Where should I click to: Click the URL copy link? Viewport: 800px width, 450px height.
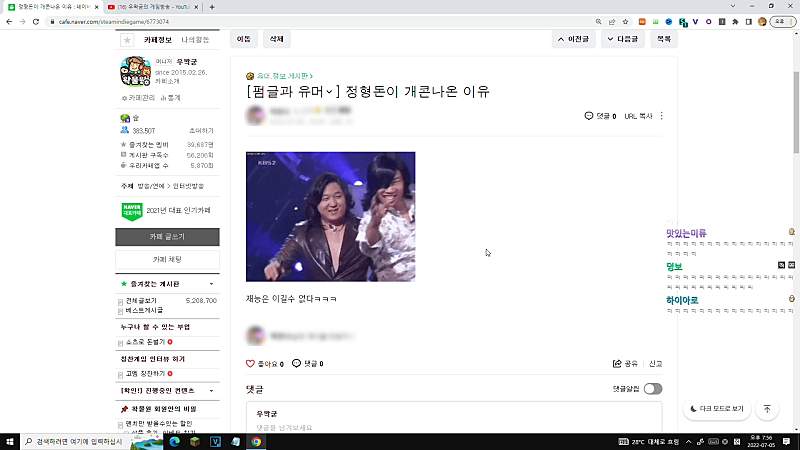point(639,116)
